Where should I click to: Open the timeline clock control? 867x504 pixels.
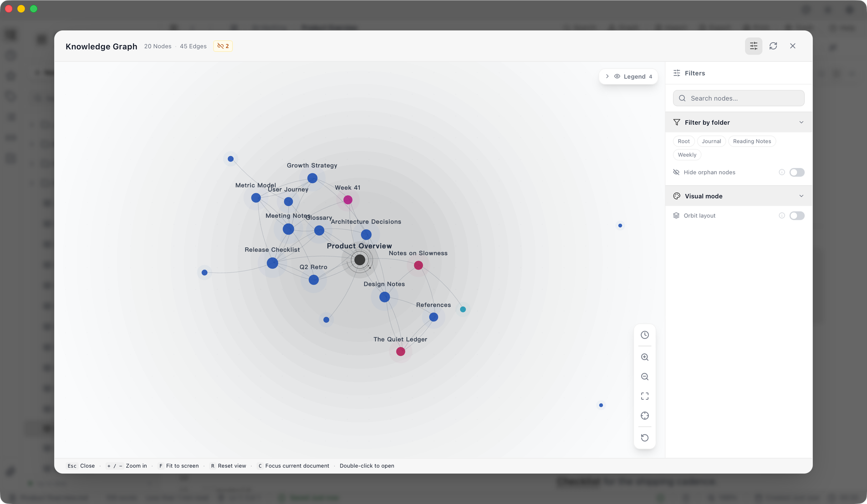click(x=645, y=335)
